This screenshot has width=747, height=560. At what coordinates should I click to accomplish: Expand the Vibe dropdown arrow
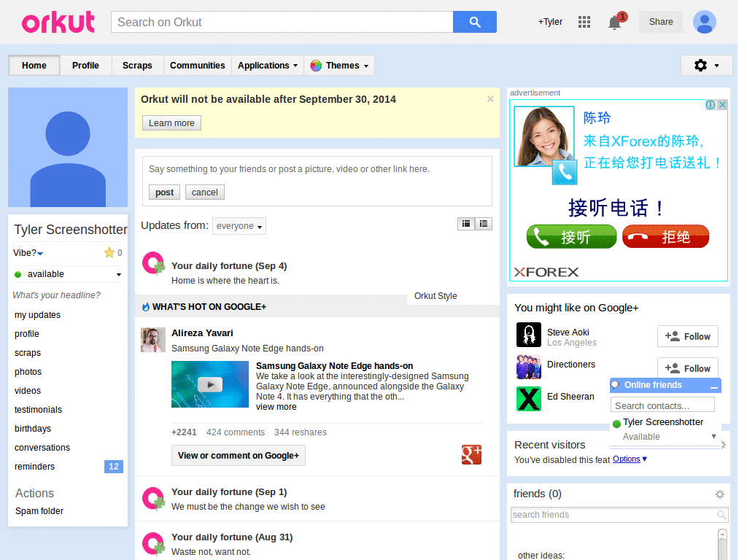[41, 254]
